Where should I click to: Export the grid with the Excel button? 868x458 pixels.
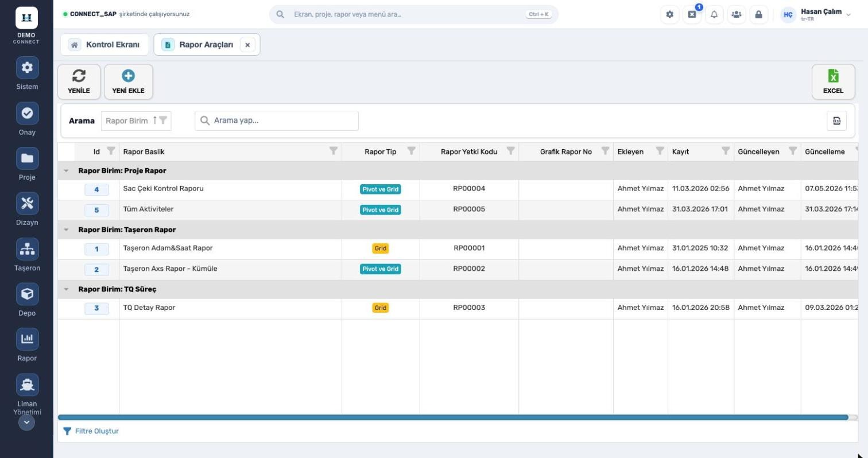(833, 81)
